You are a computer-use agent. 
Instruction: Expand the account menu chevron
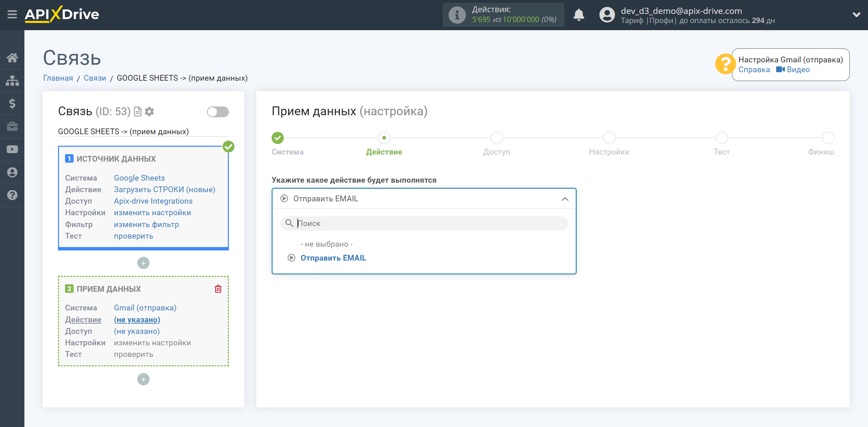pos(856,15)
